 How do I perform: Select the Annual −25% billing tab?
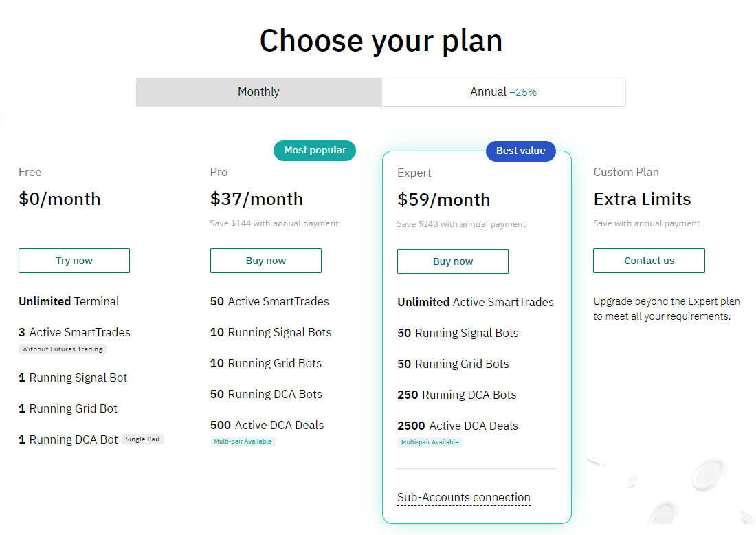(x=503, y=91)
